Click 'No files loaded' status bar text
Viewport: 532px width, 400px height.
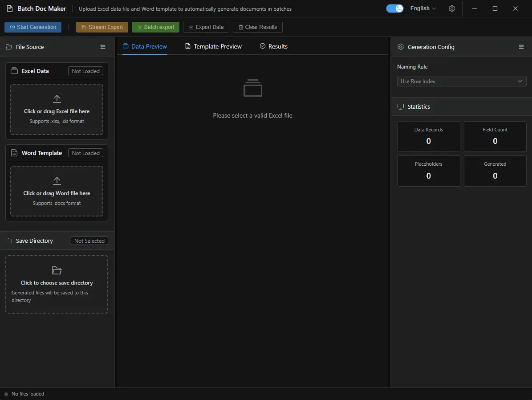[28, 394]
